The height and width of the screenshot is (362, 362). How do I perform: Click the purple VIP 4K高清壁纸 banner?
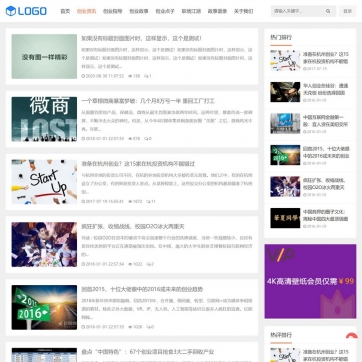310,281
